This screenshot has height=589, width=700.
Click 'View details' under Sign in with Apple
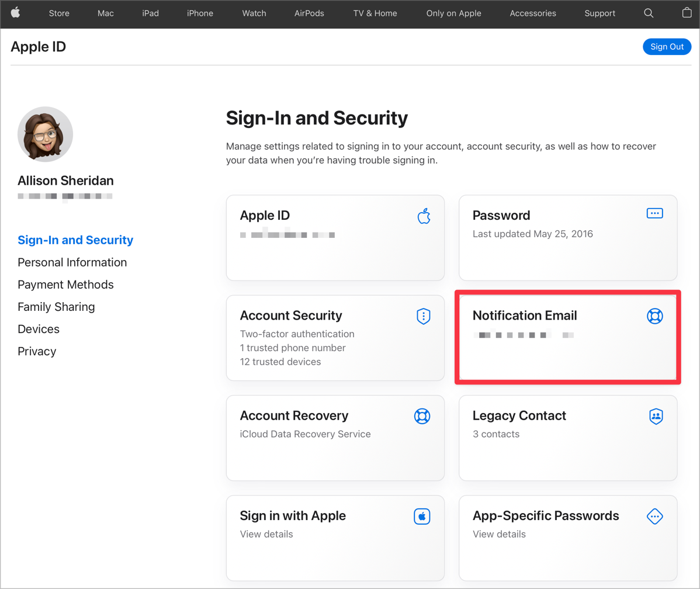(x=266, y=534)
